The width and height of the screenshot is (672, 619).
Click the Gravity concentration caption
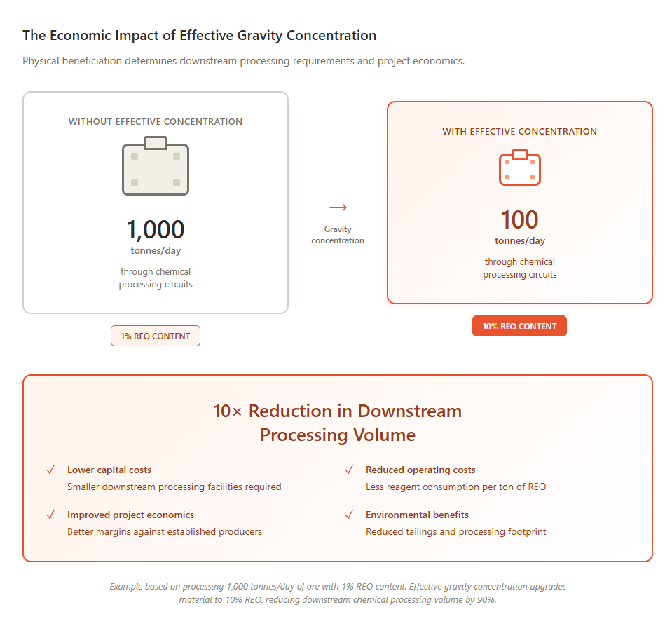(338, 235)
